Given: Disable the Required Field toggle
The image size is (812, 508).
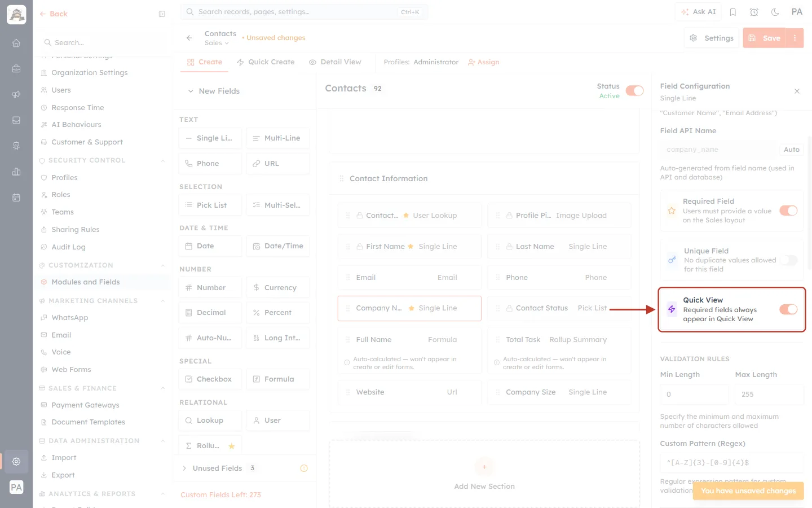Looking at the screenshot, I should tap(788, 211).
